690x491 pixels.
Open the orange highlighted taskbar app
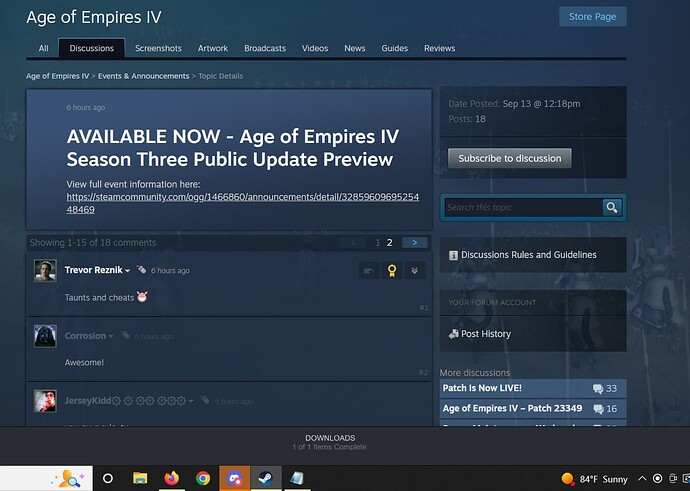235,478
